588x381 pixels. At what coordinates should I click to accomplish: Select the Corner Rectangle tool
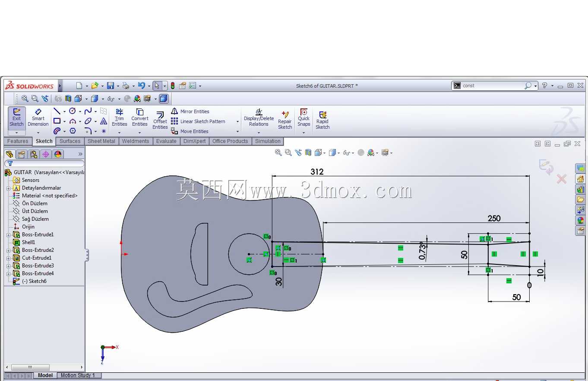click(57, 121)
